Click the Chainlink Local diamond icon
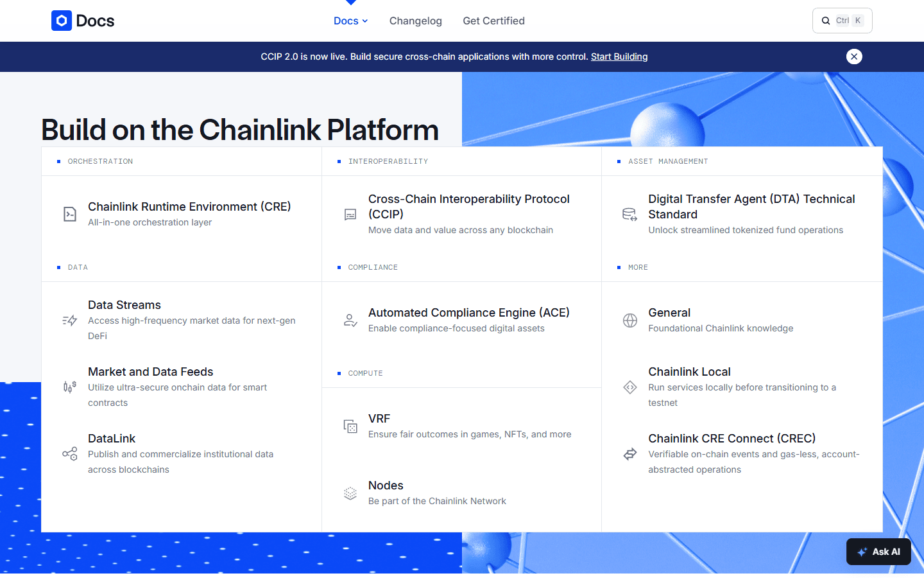Viewport: 924px width, 578px height. click(x=630, y=387)
